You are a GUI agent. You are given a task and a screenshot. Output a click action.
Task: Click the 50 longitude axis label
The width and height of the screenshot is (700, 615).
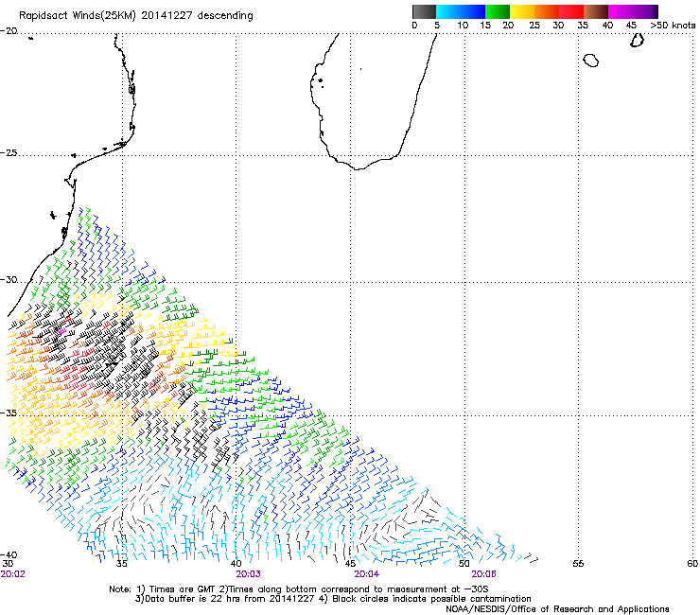(x=464, y=564)
